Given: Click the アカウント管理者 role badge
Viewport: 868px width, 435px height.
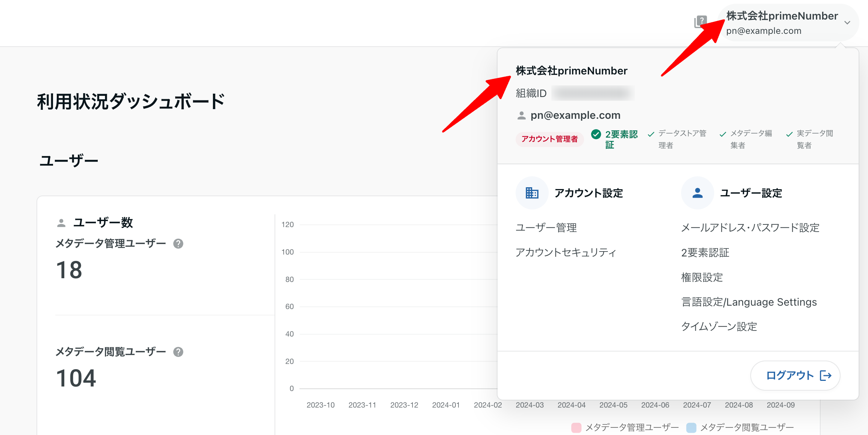Looking at the screenshot, I should [x=549, y=139].
